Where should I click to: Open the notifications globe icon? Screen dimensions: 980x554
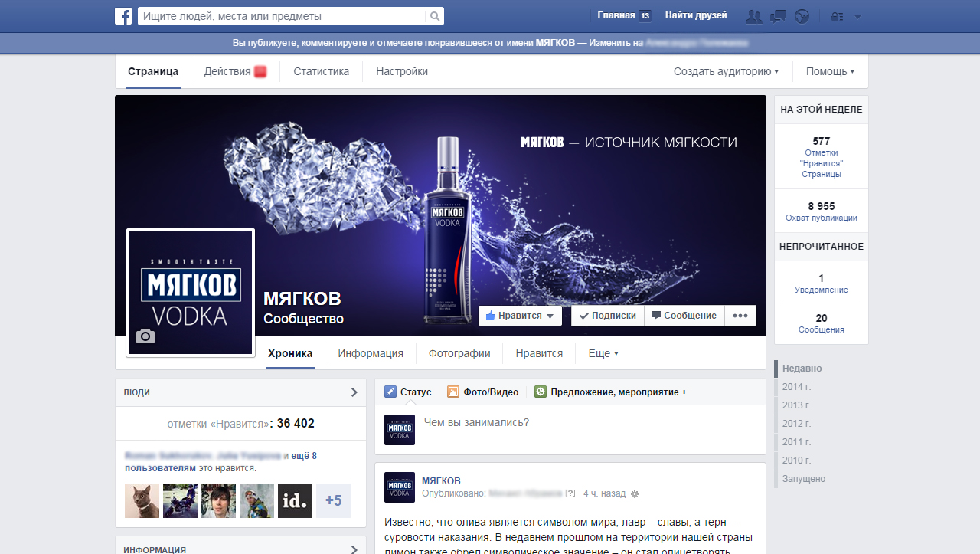[802, 16]
